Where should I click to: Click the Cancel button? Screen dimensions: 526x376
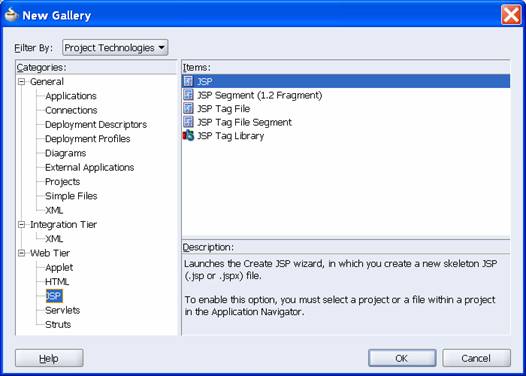(476, 358)
